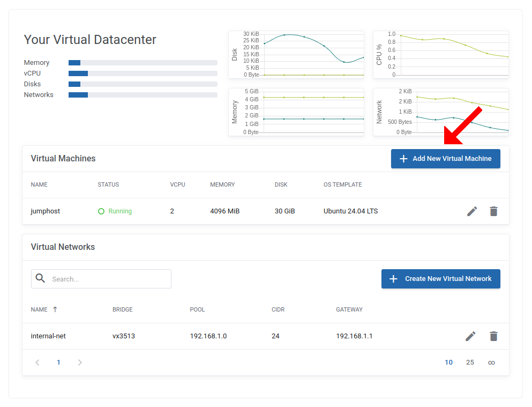
Task: Click the NAME column sort arrow
Action: click(x=55, y=309)
